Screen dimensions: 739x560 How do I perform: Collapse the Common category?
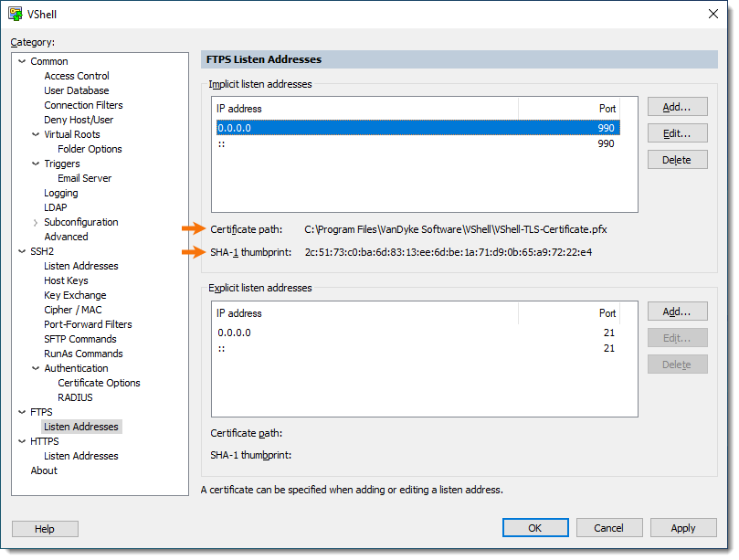pyautogui.click(x=22, y=61)
